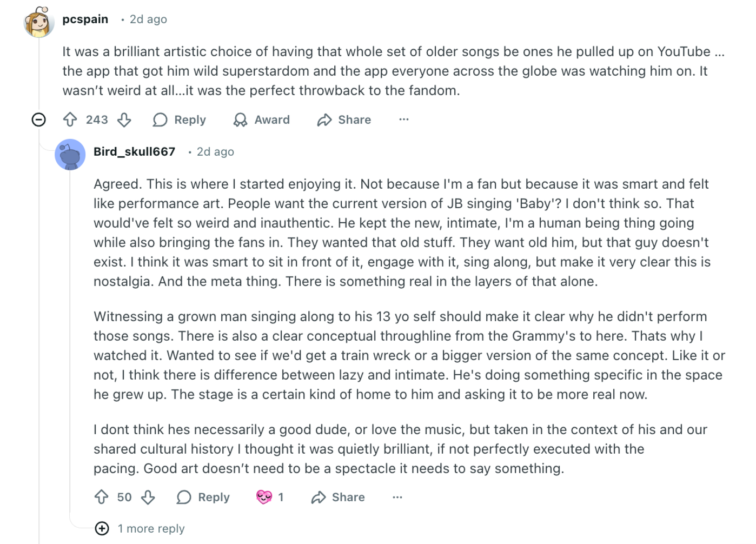Click the 2d ago timestamp on Bird_skull667's reply
756x544 pixels.
(x=215, y=152)
